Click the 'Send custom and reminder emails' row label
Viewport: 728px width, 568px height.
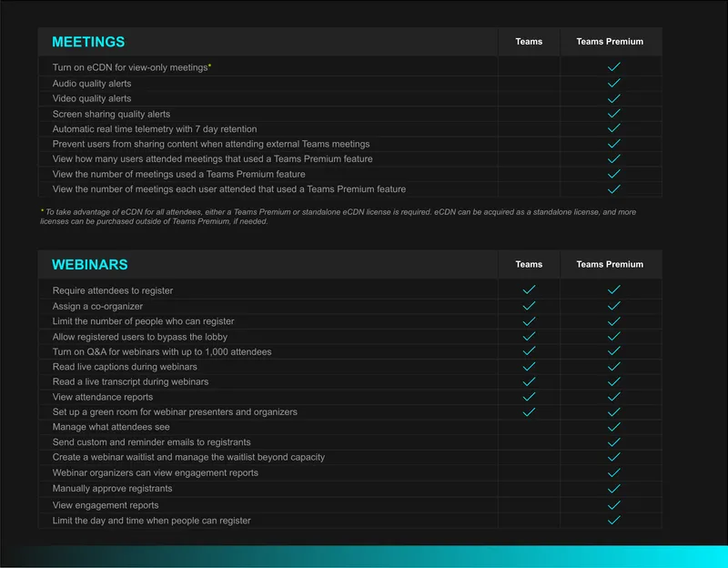[x=151, y=442]
